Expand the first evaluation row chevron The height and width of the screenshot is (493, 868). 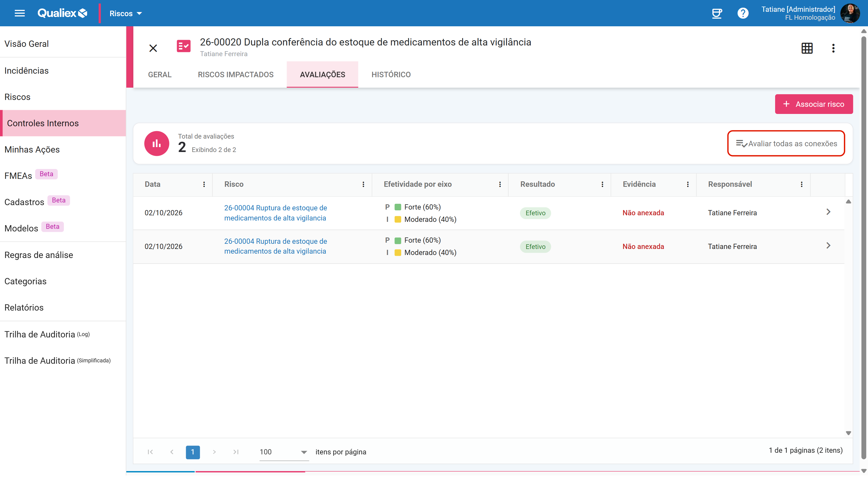pyautogui.click(x=828, y=212)
